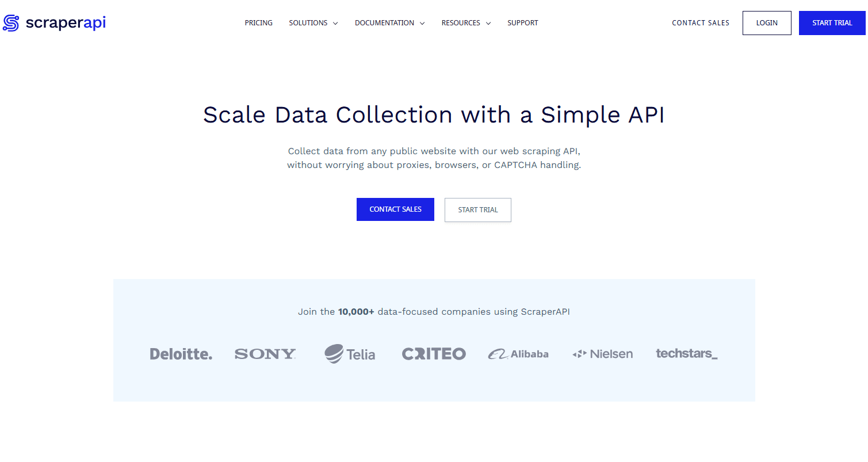Image resolution: width=868 pixels, height=462 pixels.
Task: Click the blue Start Trial header button
Action: click(832, 23)
